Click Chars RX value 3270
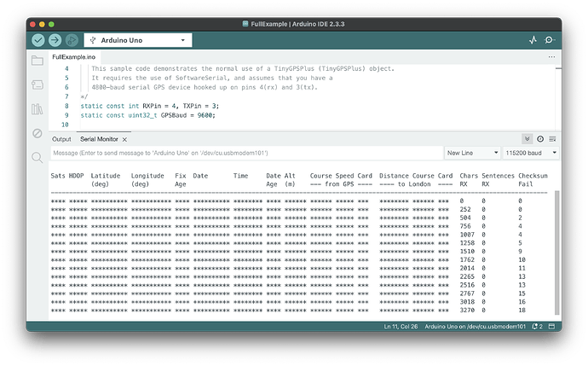The image size is (588, 366). coord(467,310)
